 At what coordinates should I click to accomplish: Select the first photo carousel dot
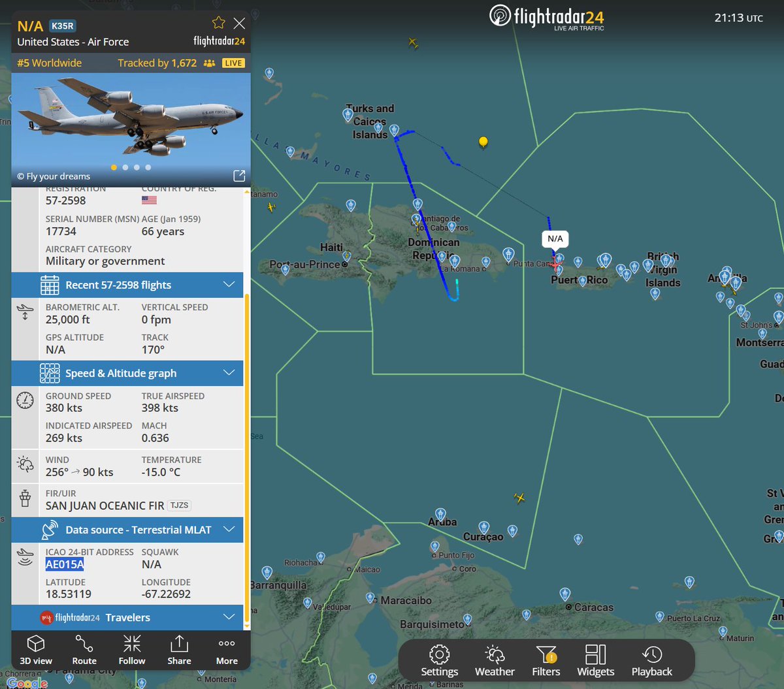click(114, 167)
